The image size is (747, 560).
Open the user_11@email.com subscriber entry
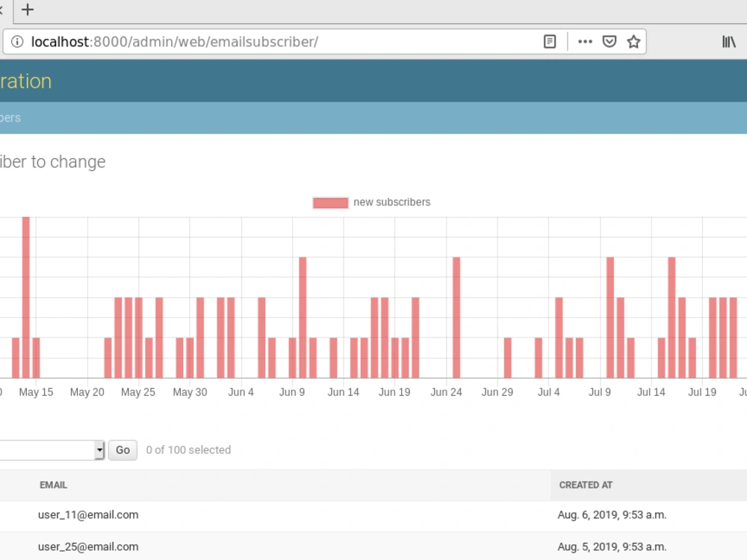coord(88,514)
